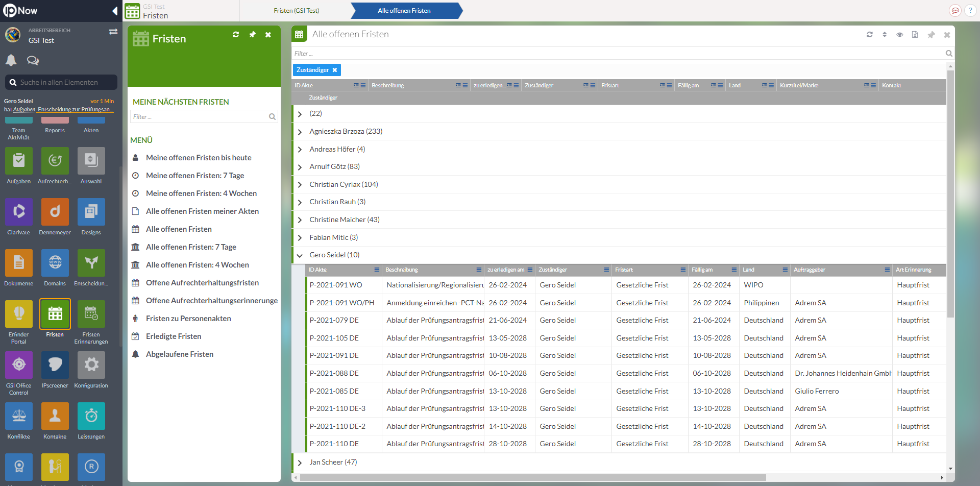Open Alle offenen Fristen: 7 Tage link
The image size is (980, 486).
(191, 247)
